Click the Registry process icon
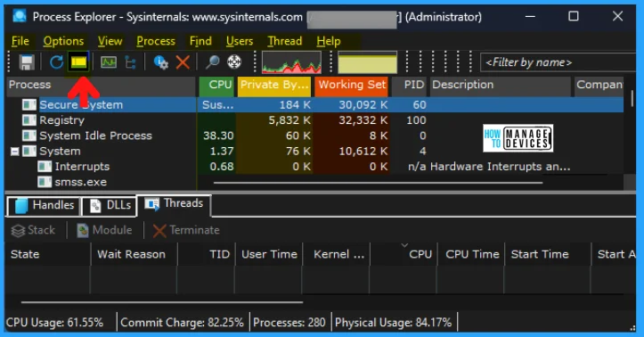The image size is (644, 337). point(29,120)
